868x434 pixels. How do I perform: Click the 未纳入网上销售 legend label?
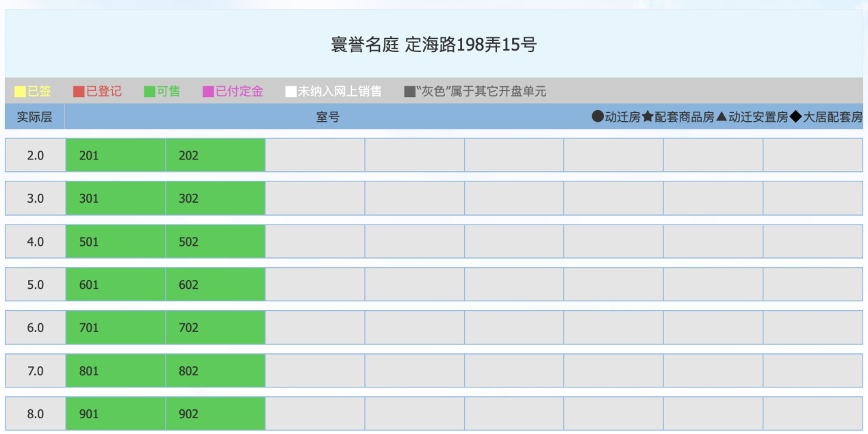point(340,92)
